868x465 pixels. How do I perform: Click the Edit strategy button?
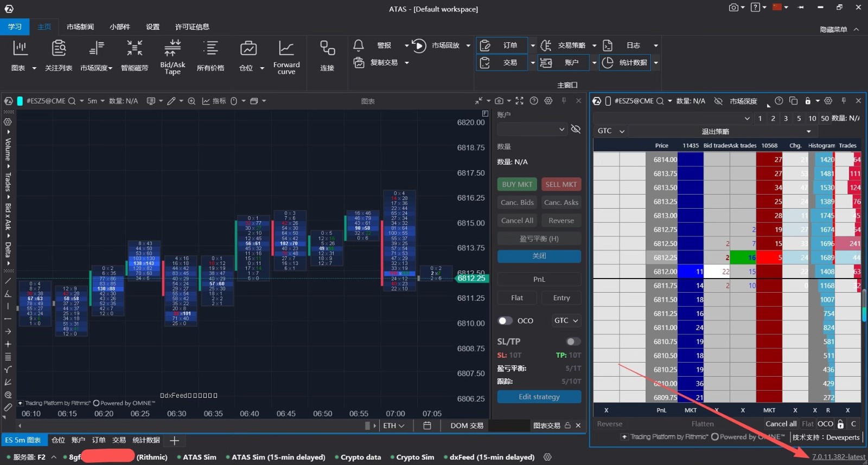539,397
